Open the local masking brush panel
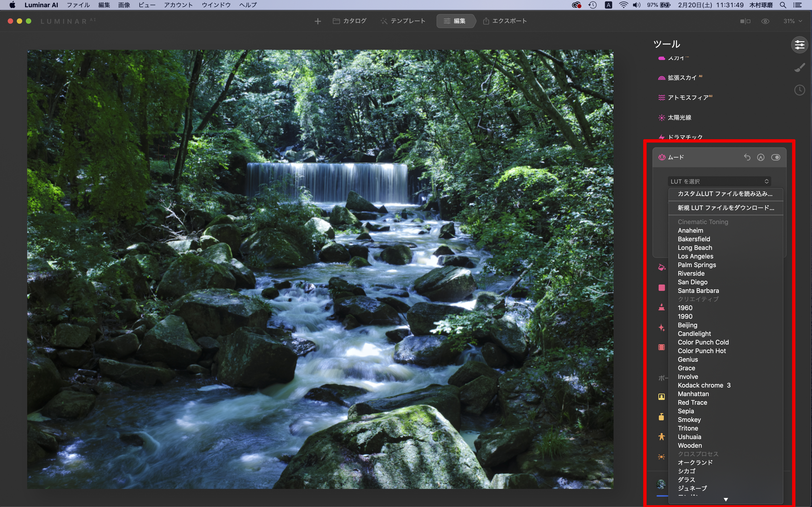 coord(800,67)
